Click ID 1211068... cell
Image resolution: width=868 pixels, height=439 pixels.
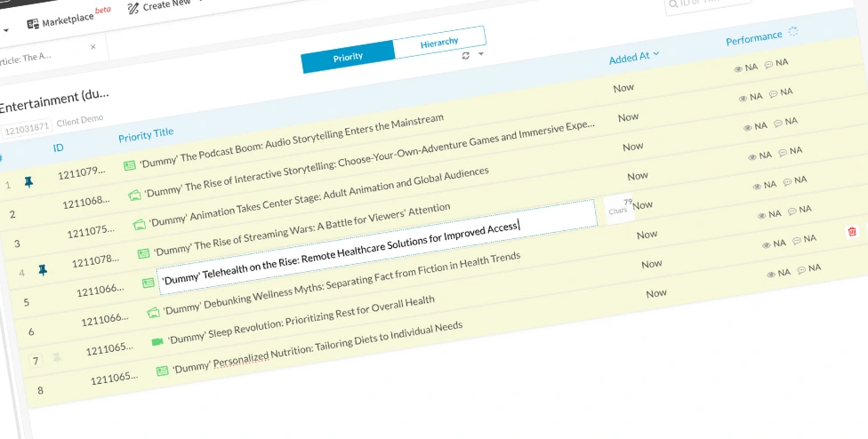click(85, 203)
